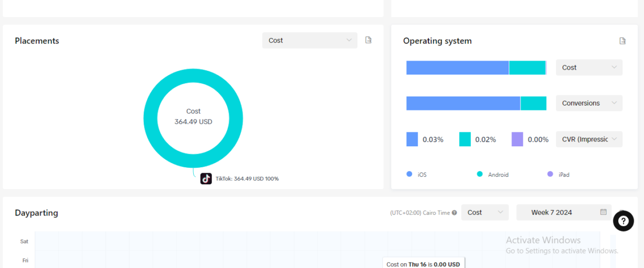Toggle the iOS legend item

(x=417, y=175)
